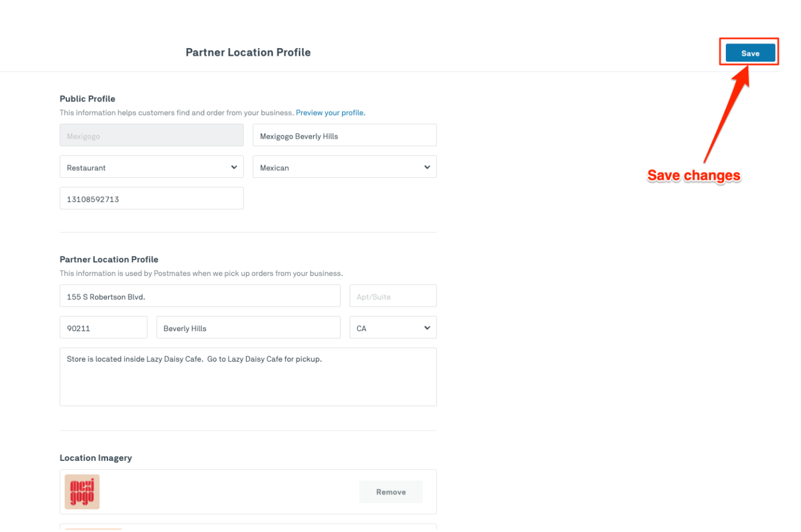Expand the Restaurant business type dropdown
Viewport: 801px width, 532px height.
(x=151, y=167)
